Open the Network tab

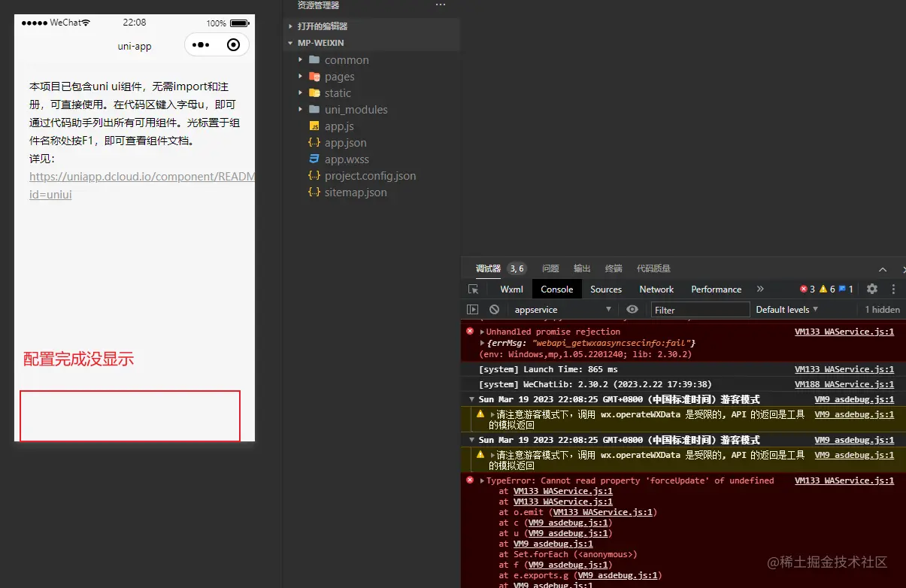click(x=656, y=289)
